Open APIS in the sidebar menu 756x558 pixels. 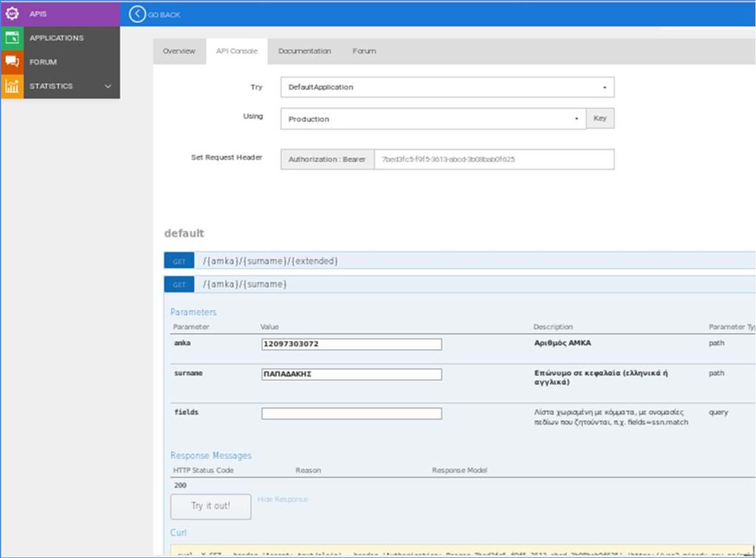(61, 13)
